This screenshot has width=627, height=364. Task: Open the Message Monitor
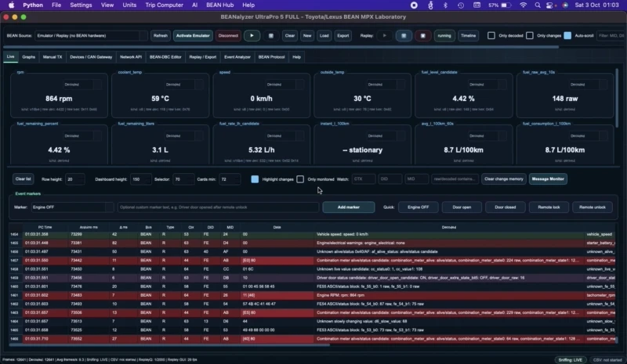tap(548, 179)
